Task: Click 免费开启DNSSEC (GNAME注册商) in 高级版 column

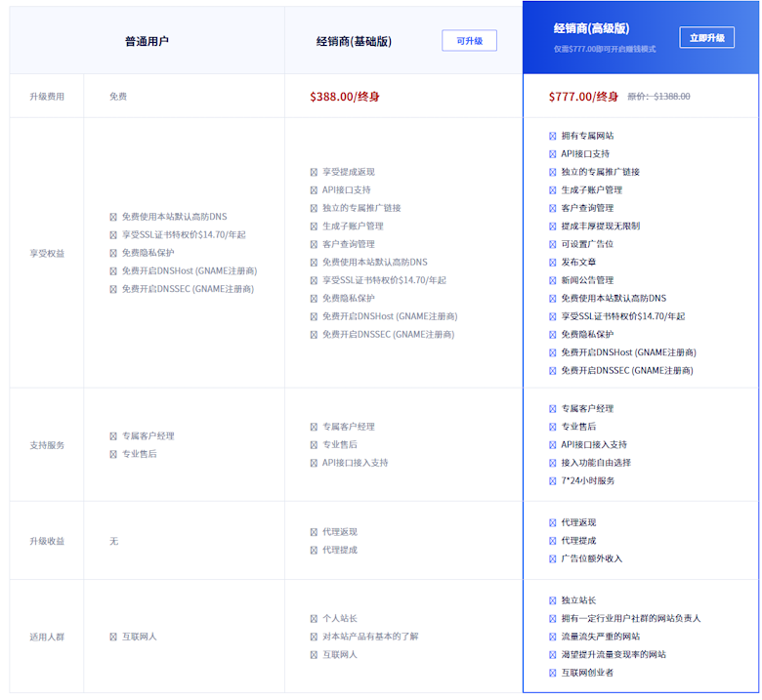Action: coord(627,371)
